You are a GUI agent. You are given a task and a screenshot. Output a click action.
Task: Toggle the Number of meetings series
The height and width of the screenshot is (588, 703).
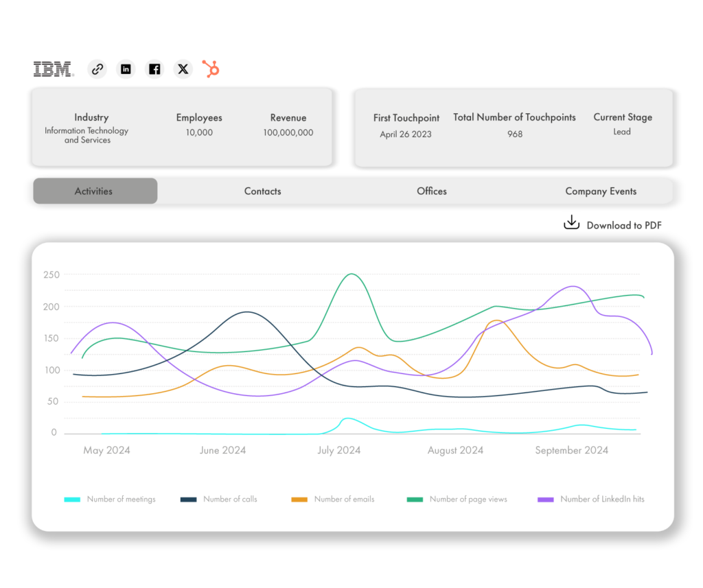coord(121,499)
